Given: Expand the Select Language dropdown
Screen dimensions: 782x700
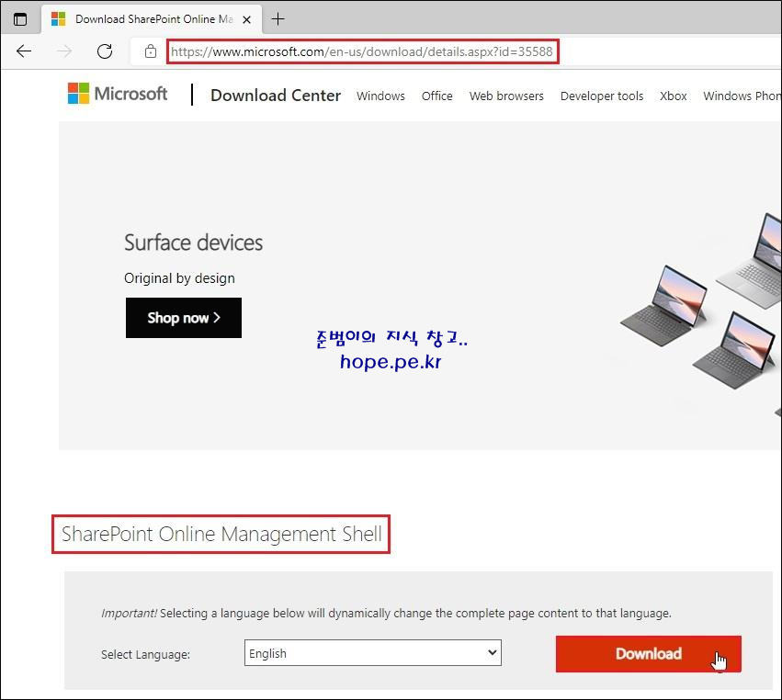Looking at the screenshot, I should [x=372, y=652].
